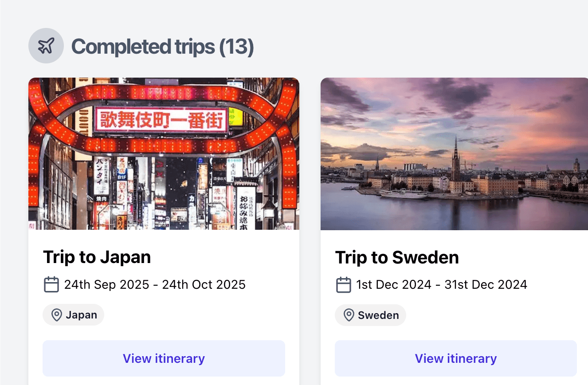Open the Trip to Sweden title link

coord(396,257)
